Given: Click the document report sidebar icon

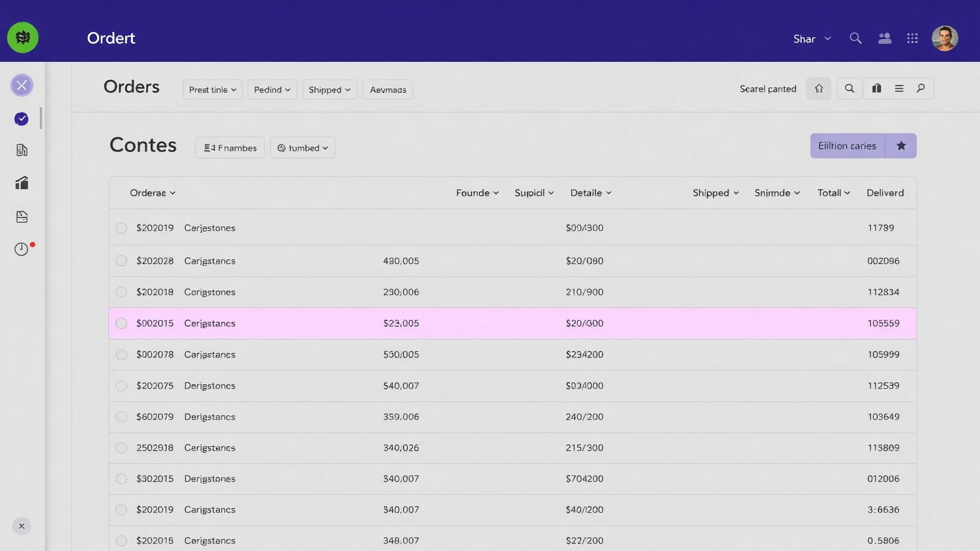Looking at the screenshot, I should click(21, 150).
